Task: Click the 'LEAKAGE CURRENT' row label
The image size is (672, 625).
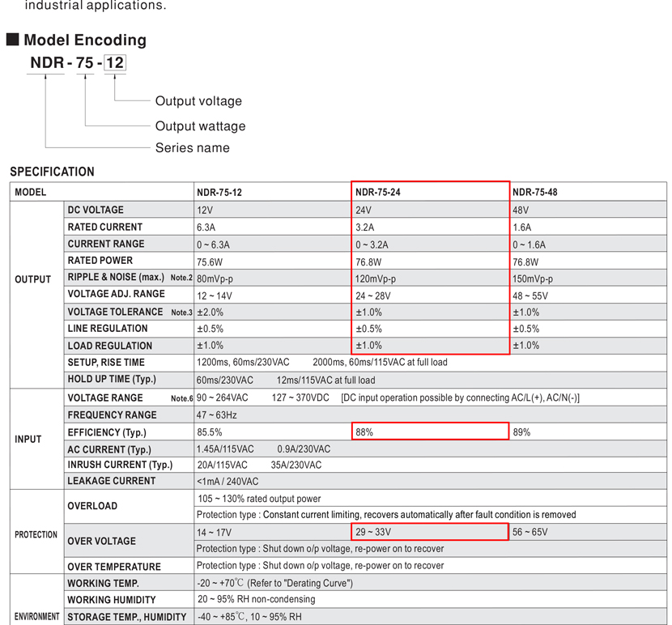Action: click(112, 481)
